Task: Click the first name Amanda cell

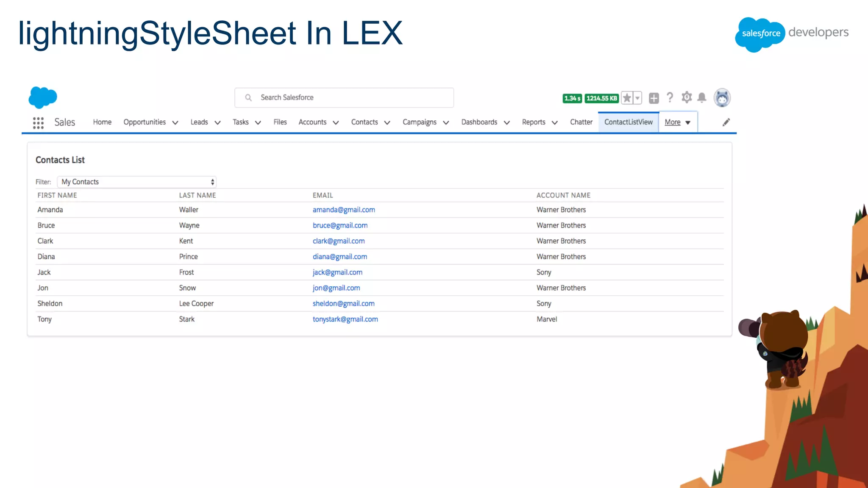Action: click(x=50, y=210)
